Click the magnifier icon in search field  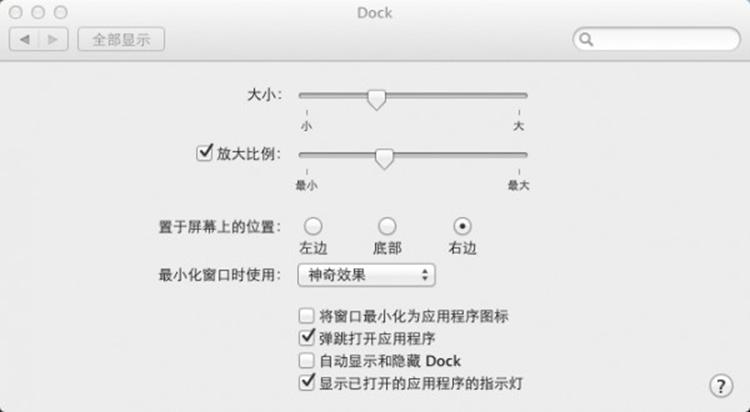pyautogui.click(x=586, y=39)
